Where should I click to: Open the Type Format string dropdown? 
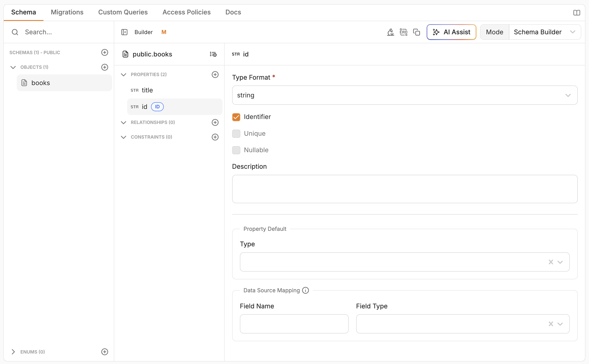point(405,95)
